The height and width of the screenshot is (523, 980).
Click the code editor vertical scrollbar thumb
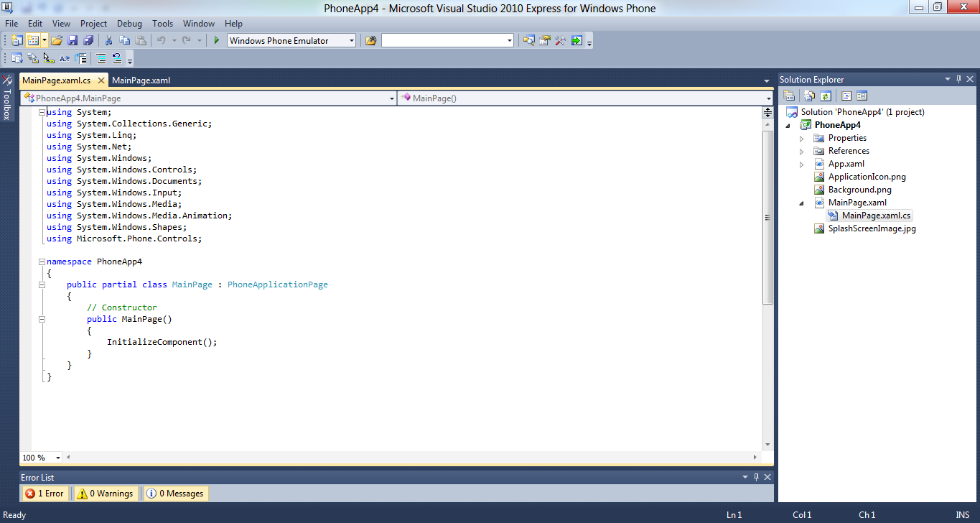pyautogui.click(x=767, y=218)
